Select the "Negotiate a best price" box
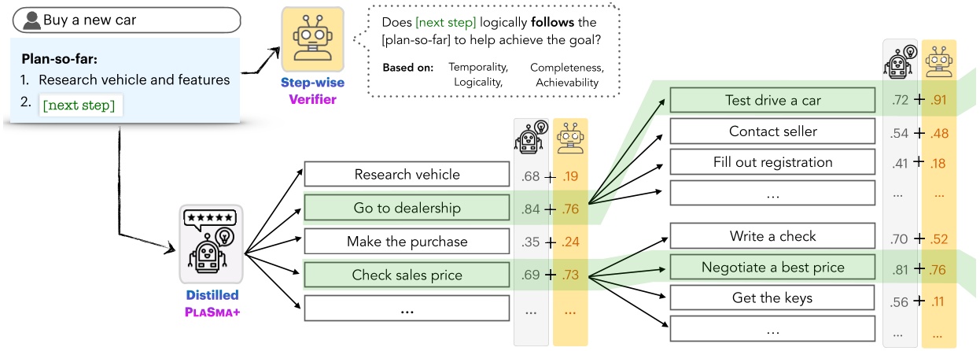 [772, 268]
